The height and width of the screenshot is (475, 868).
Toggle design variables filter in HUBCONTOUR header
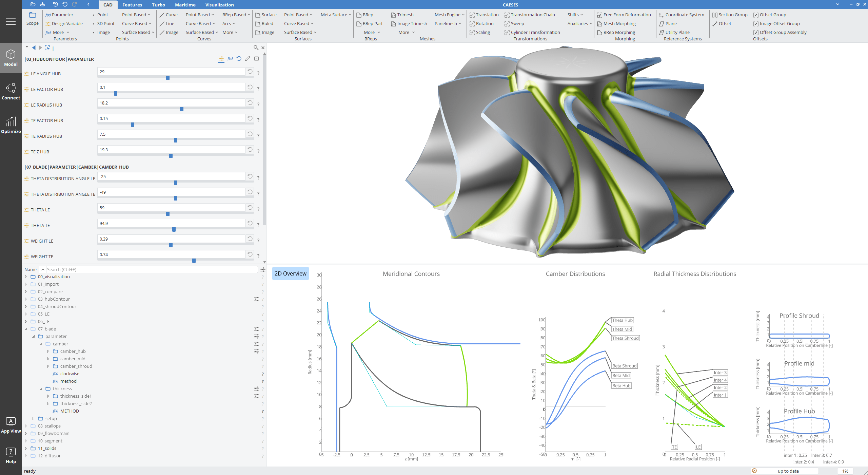221,59
